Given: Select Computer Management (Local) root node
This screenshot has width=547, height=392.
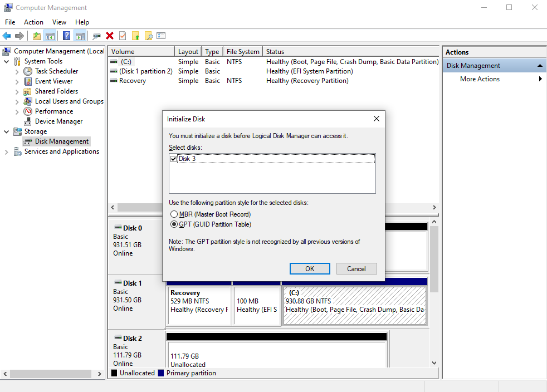Looking at the screenshot, I should point(59,51).
